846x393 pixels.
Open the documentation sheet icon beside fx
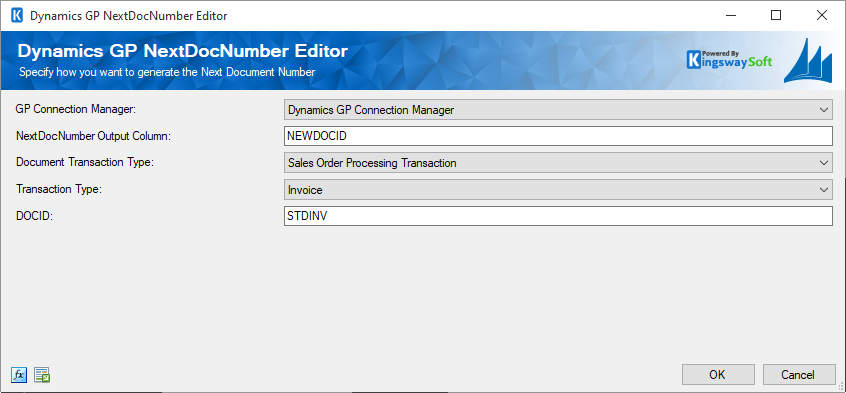point(42,374)
